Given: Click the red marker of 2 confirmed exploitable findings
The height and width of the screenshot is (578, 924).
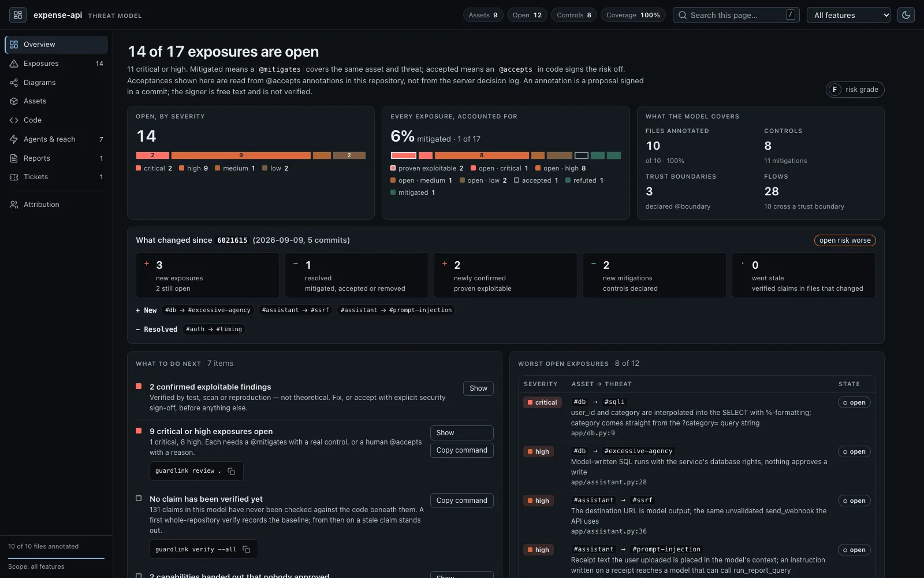Looking at the screenshot, I should point(139,386).
